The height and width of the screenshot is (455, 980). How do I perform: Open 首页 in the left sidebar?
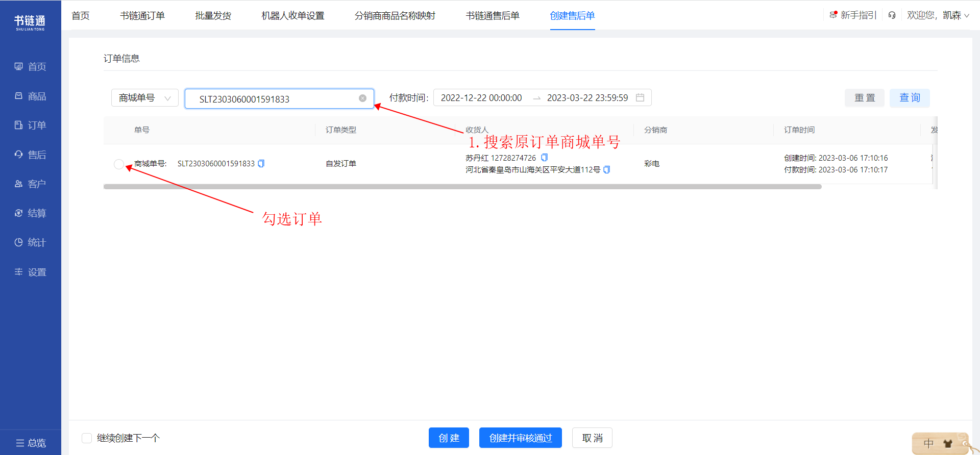tap(30, 67)
